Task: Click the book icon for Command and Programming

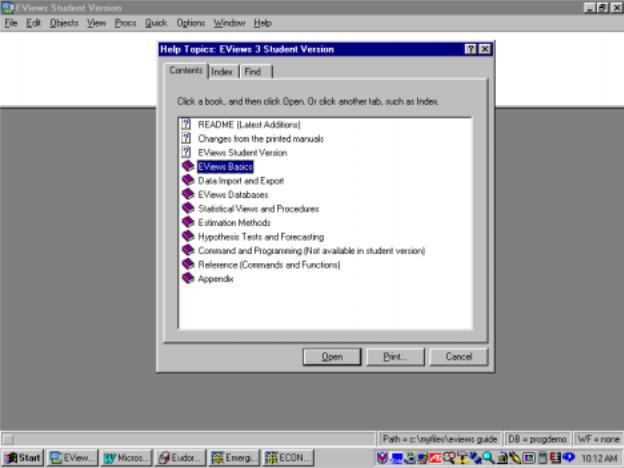Action: point(188,250)
